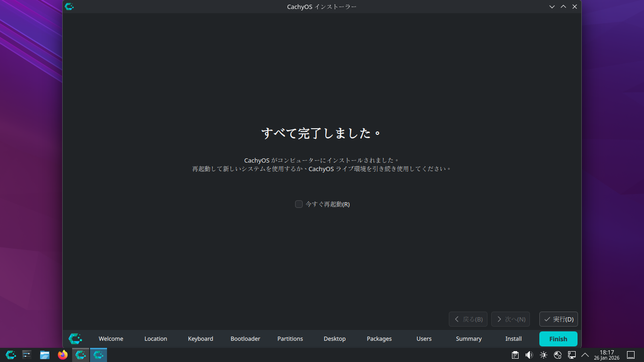Choose the Packages step tab
This screenshot has height=362, width=644.
pos(379,339)
